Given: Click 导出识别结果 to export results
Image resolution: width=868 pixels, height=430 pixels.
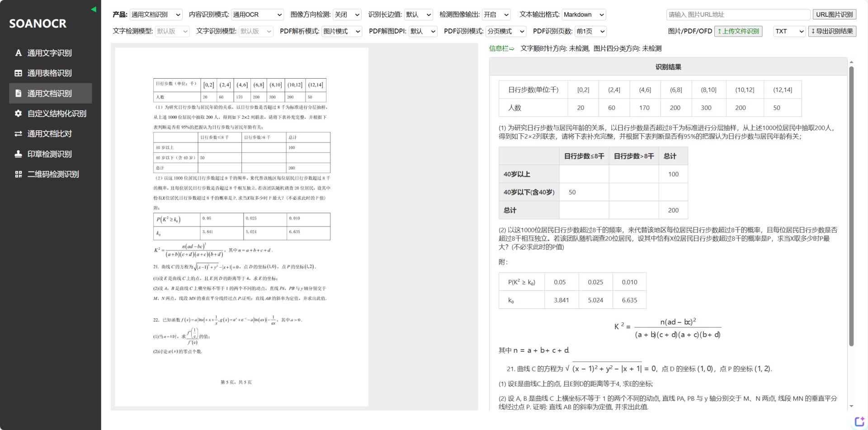Looking at the screenshot, I should (832, 31).
